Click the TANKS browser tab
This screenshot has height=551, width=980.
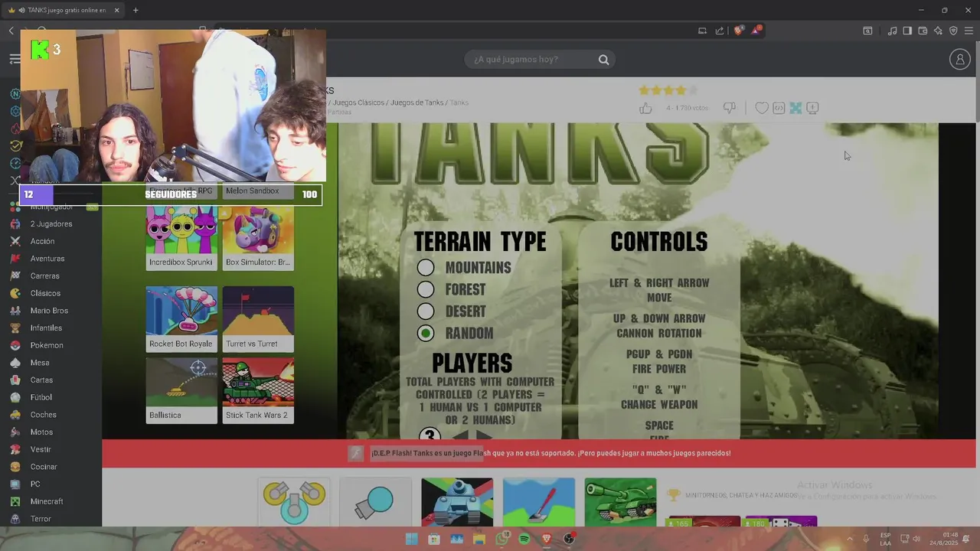pyautogui.click(x=63, y=10)
